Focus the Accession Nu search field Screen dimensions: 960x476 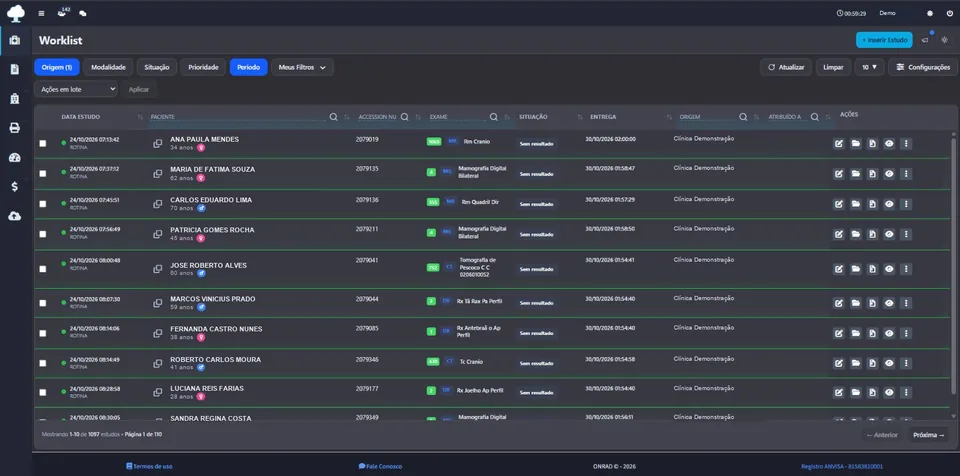tap(377, 117)
